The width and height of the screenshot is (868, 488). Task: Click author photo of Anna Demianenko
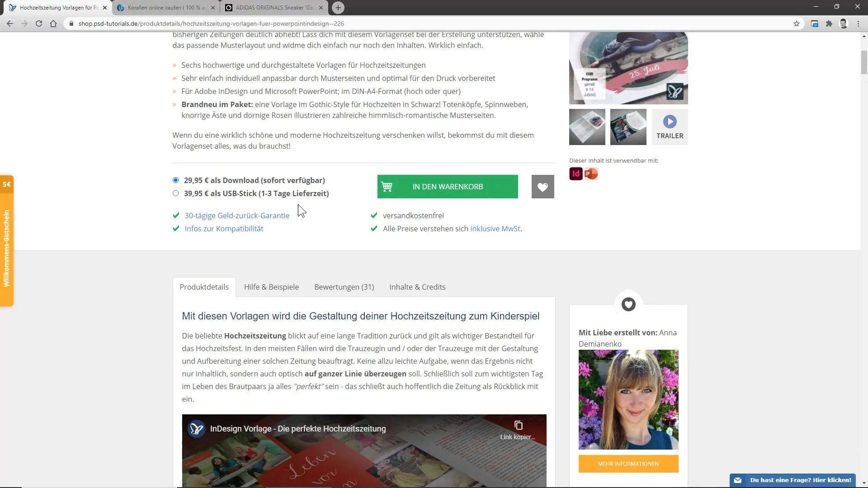(x=628, y=400)
